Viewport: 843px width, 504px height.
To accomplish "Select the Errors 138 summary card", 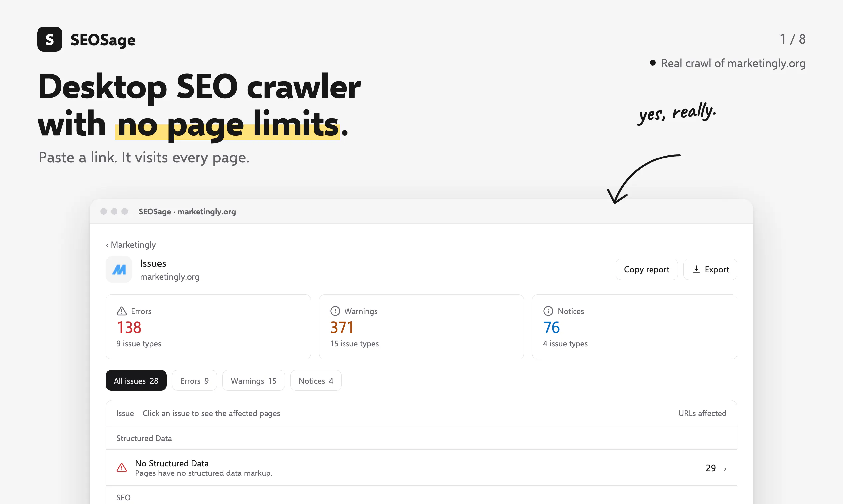I will click(x=208, y=327).
